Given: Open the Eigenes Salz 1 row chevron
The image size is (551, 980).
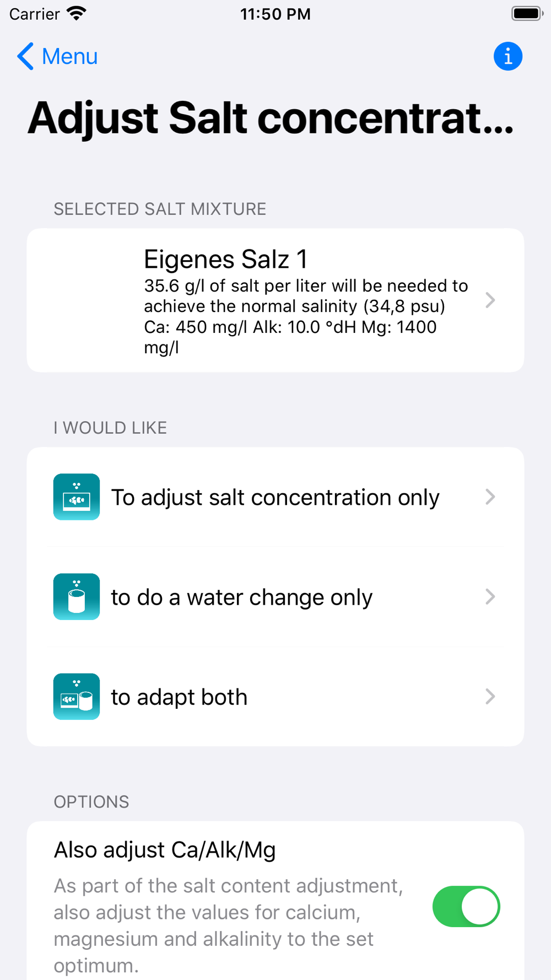Looking at the screenshot, I should point(490,300).
